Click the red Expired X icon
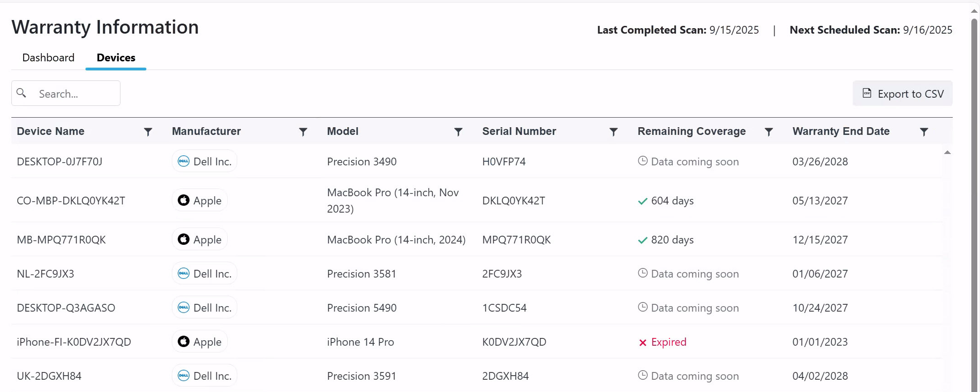The width and height of the screenshot is (980, 392). click(642, 342)
